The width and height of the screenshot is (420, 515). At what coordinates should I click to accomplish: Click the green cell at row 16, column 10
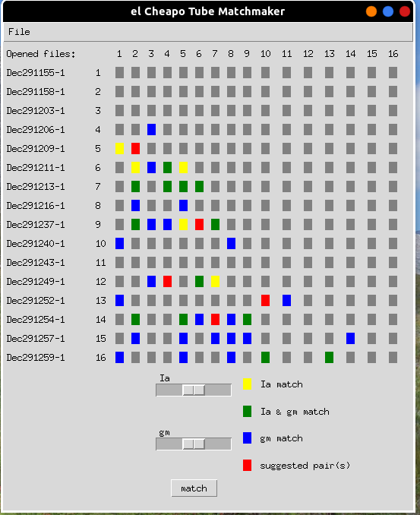(265, 357)
